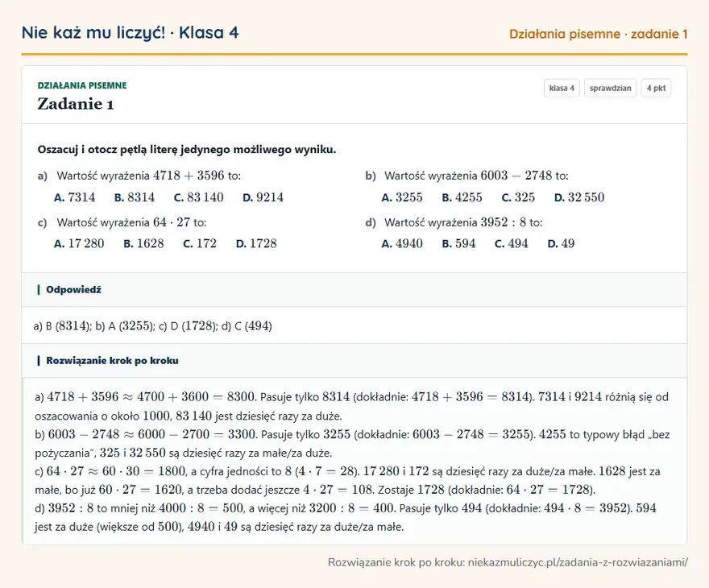This screenshot has width=709, height=588.
Task: Select answer C. 325 in question b
Action: 518,197
